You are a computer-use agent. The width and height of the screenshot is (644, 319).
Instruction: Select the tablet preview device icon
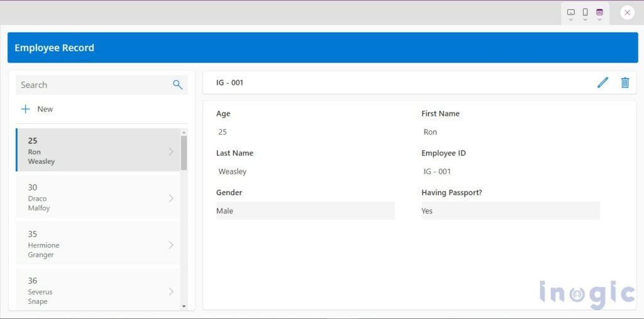(x=570, y=13)
